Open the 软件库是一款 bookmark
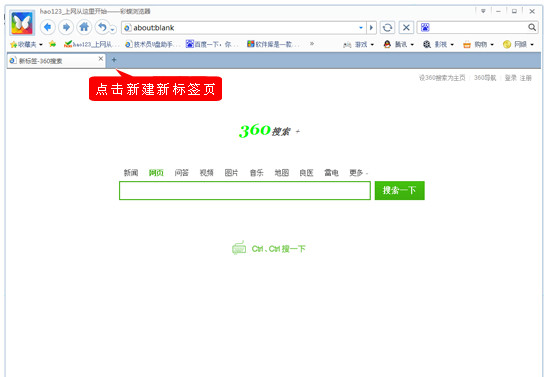Screen dimensions: 547x377 273,44
